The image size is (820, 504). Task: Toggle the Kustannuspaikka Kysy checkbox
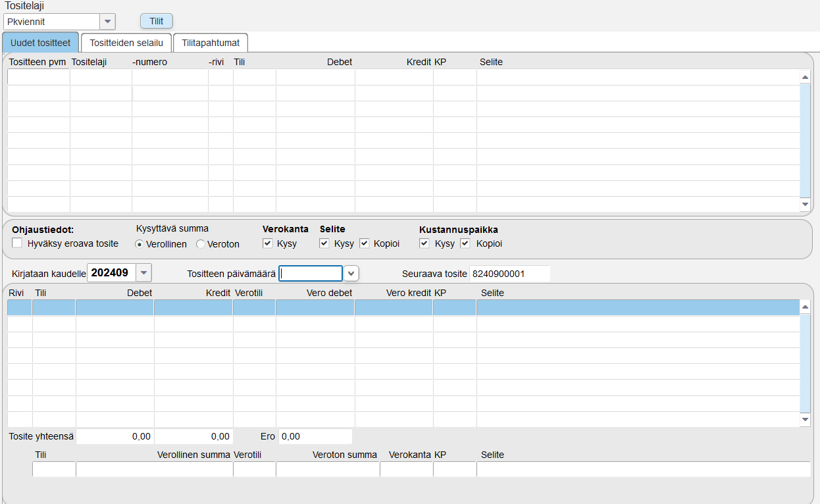coord(424,243)
